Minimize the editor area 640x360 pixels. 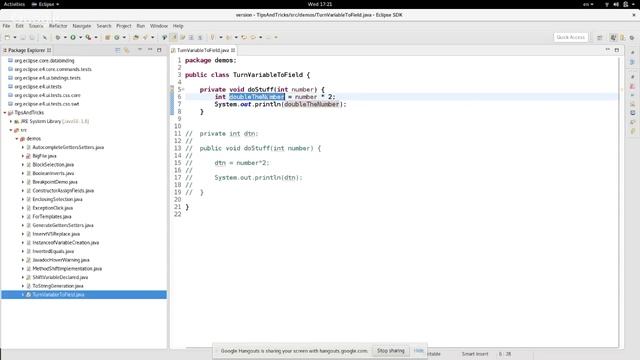pos(607,50)
